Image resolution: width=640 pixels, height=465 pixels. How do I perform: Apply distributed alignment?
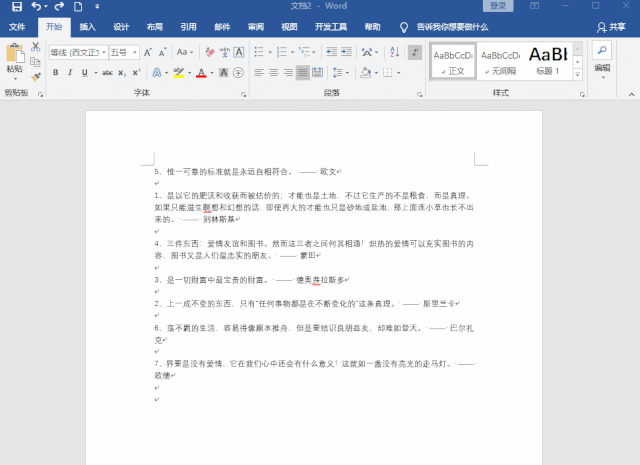[317, 73]
